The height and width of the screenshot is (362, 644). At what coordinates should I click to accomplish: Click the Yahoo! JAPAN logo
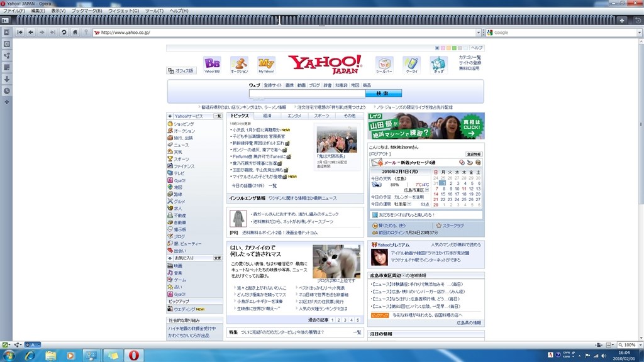[x=325, y=65]
